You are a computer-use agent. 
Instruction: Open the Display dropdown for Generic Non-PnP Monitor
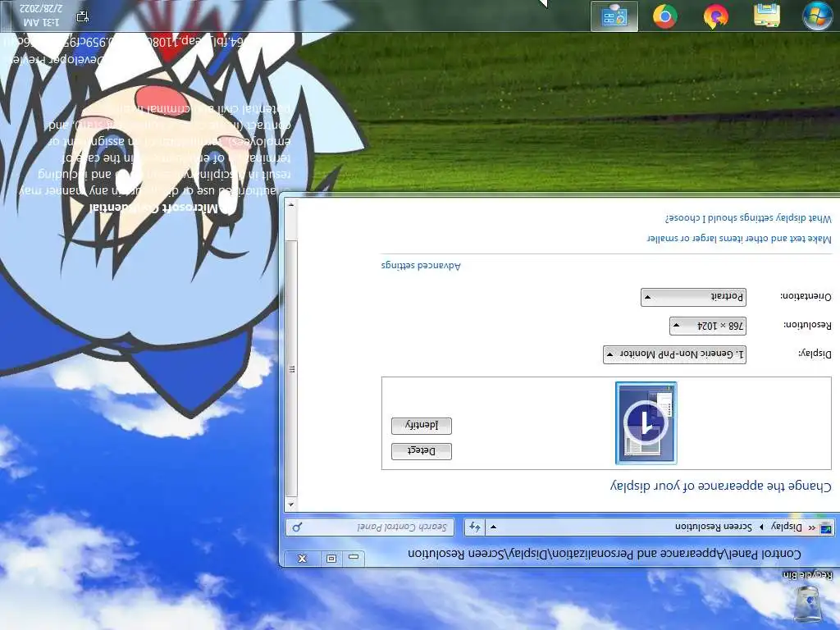(x=674, y=354)
